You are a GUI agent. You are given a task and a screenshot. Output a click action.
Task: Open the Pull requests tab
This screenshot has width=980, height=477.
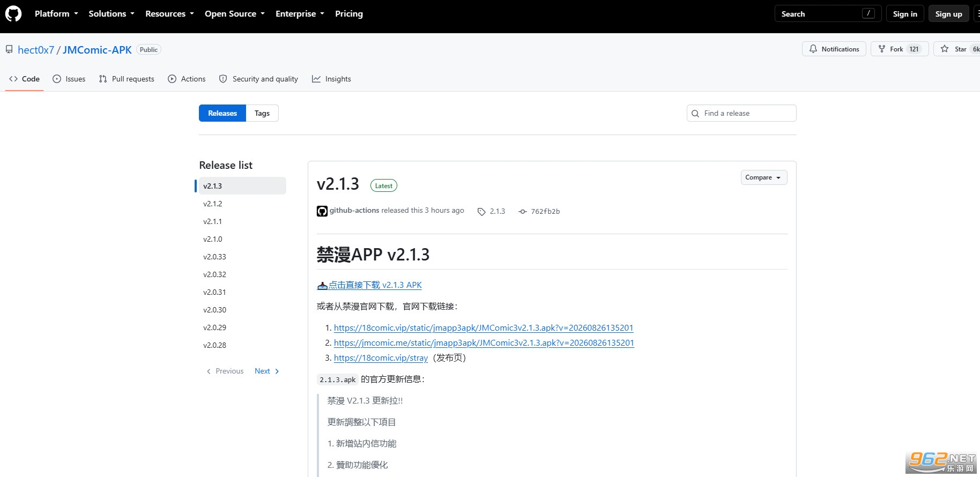coord(127,79)
